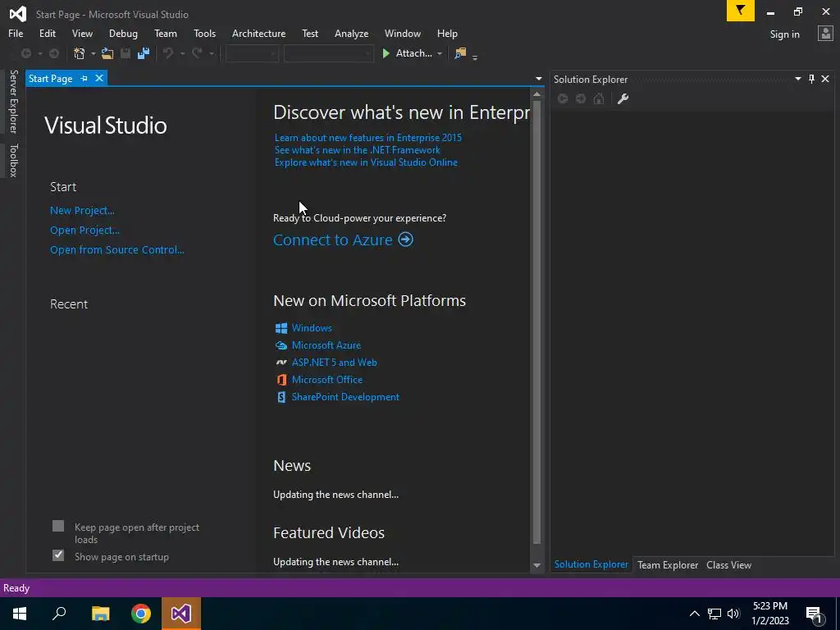Click the Start Page scroll down arrow
Screen dimensions: 840x630
536,565
